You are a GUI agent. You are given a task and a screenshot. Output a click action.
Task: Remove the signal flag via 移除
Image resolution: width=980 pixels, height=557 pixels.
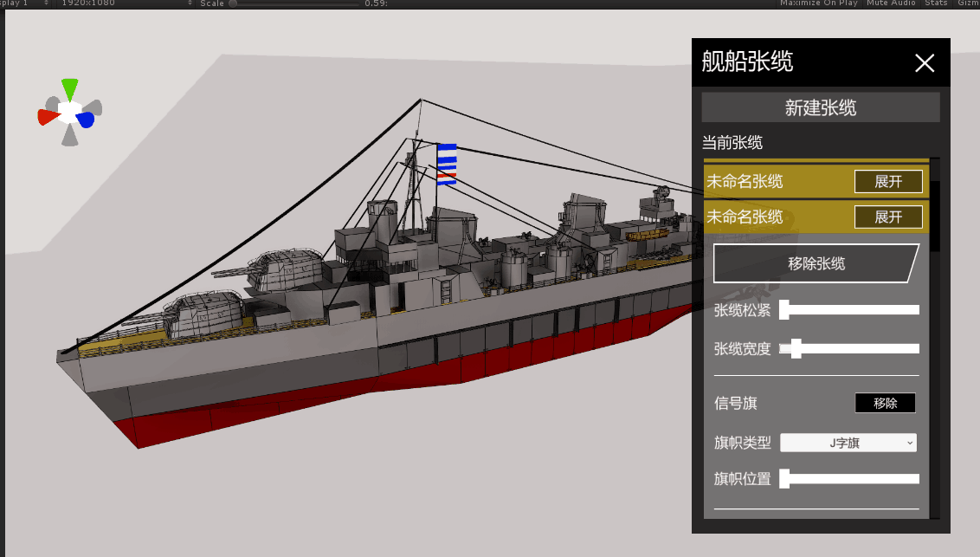(885, 403)
